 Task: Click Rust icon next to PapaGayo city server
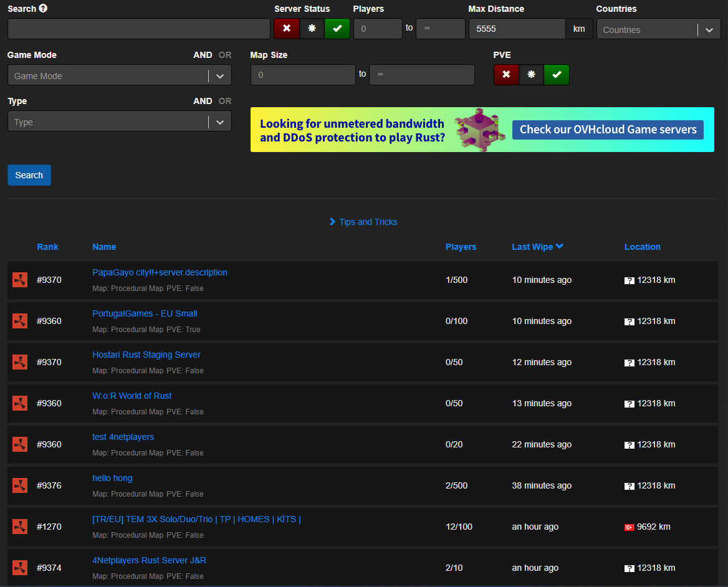point(20,280)
